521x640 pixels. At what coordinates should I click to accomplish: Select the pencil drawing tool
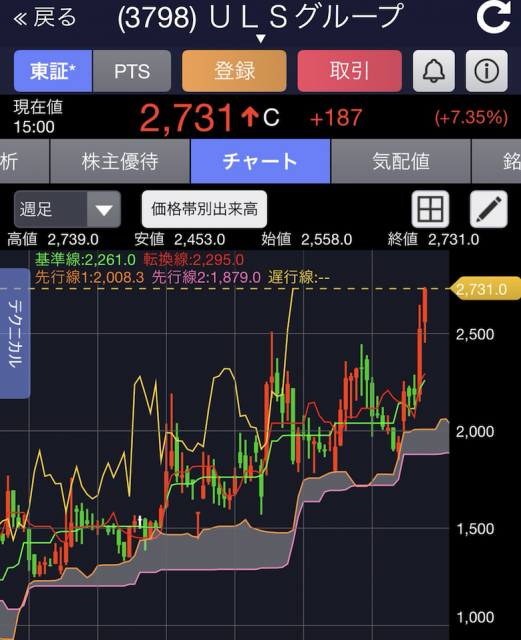489,209
